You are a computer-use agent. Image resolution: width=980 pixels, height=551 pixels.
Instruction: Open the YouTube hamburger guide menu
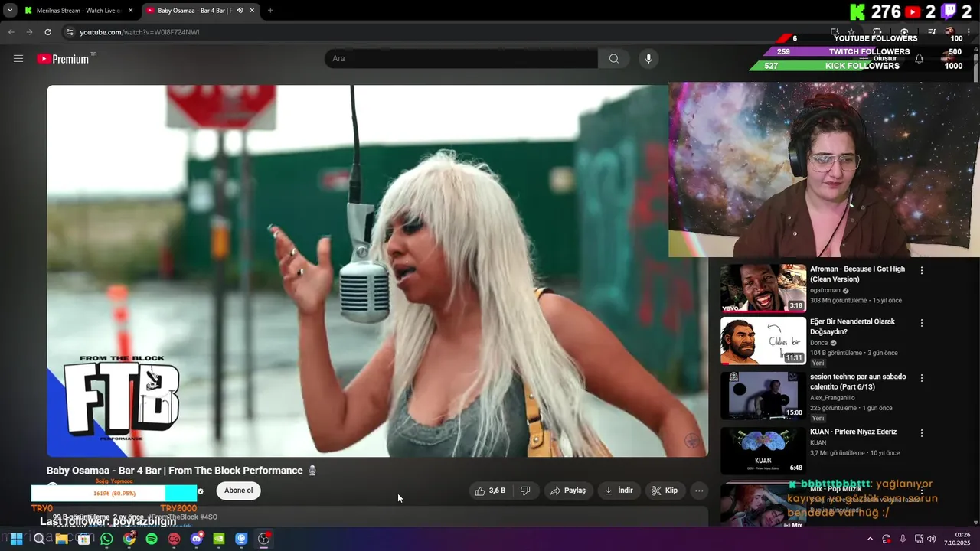(x=18, y=58)
